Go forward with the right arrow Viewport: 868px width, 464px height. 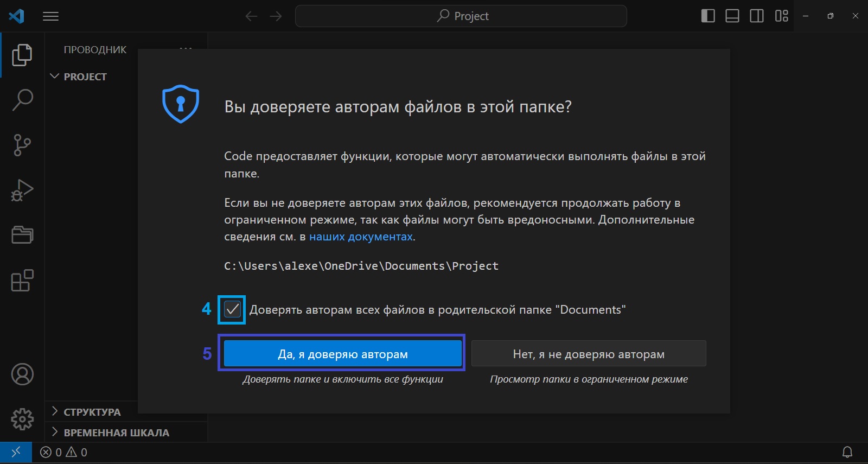click(x=276, y=16)
